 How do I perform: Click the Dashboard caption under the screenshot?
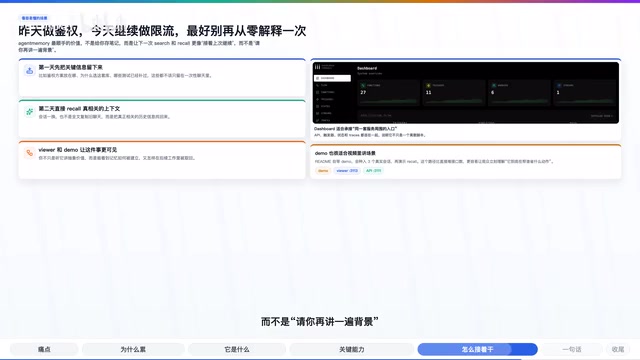(x=356, y=129)
